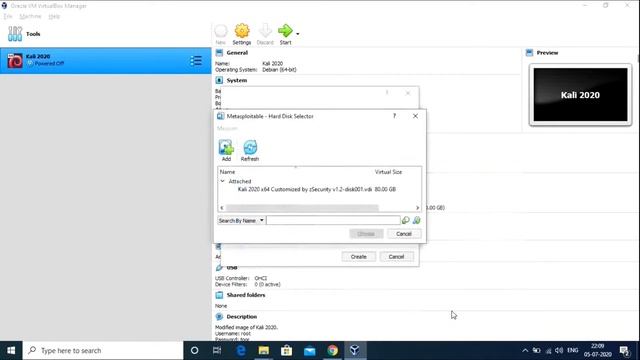
Task: Click the General section icon
Action: pos(219,53)
